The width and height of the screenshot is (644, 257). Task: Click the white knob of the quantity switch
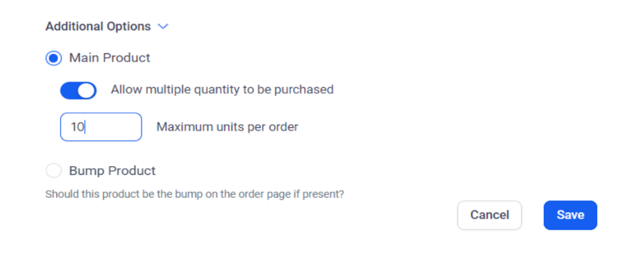coord(87,90)
